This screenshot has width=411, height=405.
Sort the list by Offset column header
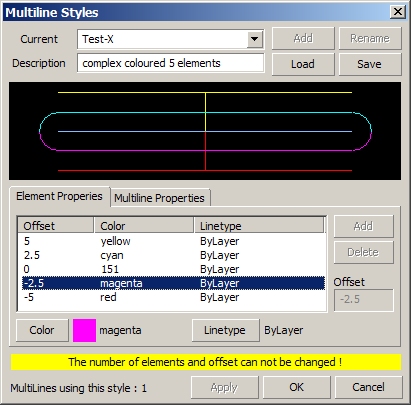pos(56,225)
